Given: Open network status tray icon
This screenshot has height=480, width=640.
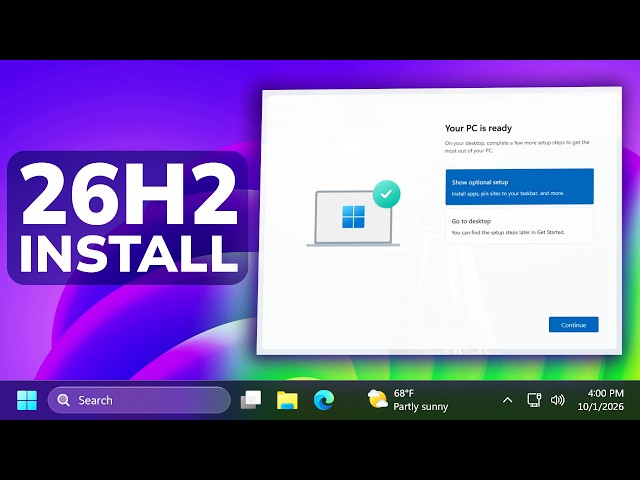Looking at the screenshot, I should point(534,400).
